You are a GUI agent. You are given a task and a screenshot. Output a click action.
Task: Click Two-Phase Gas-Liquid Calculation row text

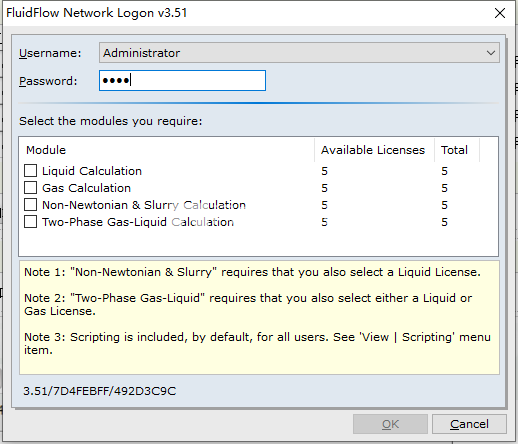tap(138, 222)
